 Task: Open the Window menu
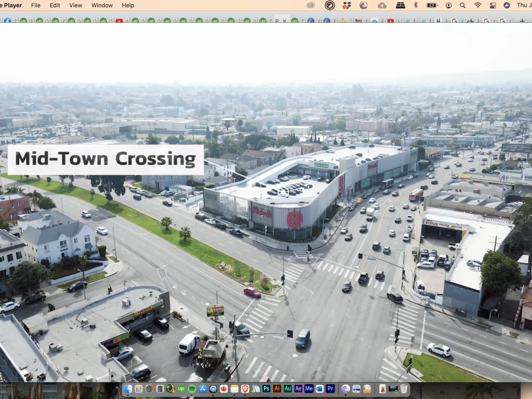click(x=102, y=5)
